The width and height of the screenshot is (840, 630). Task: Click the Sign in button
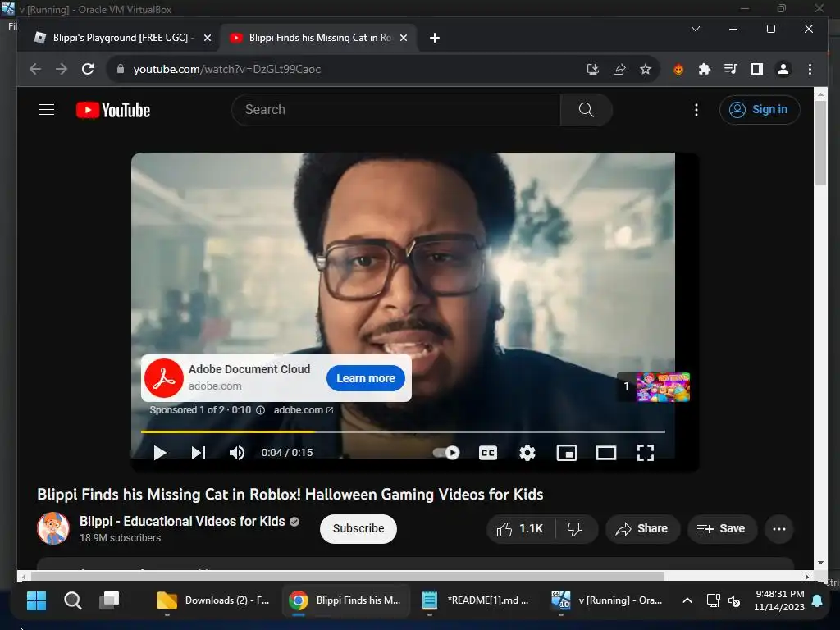click(x=760, y=110)
